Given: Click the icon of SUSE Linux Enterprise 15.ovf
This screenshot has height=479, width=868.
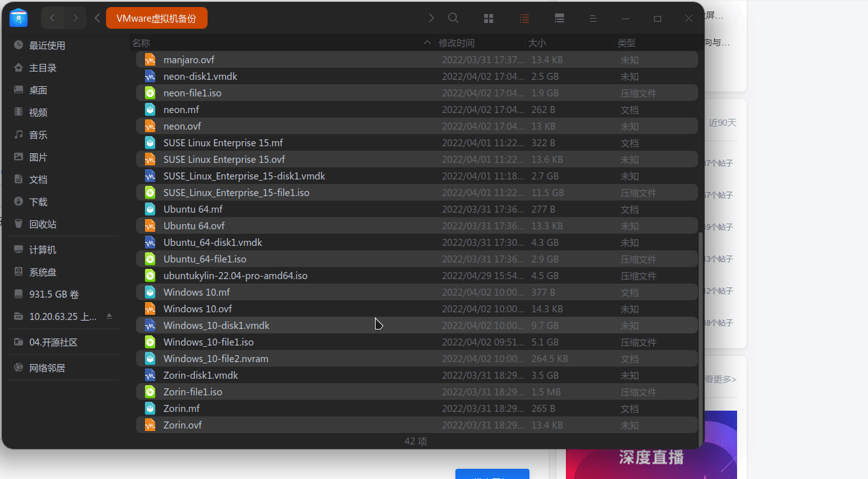Looking at the screenshot, I should (x=150, y=159).
